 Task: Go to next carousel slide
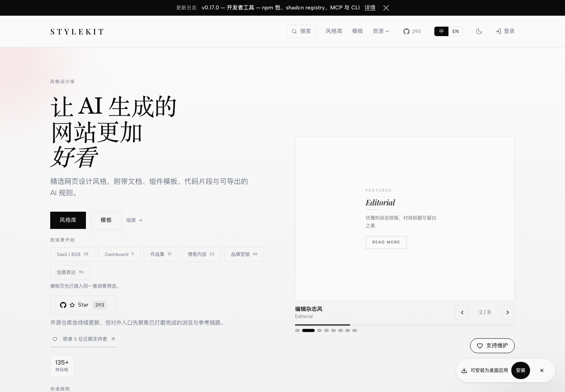[x=508, y=312]
